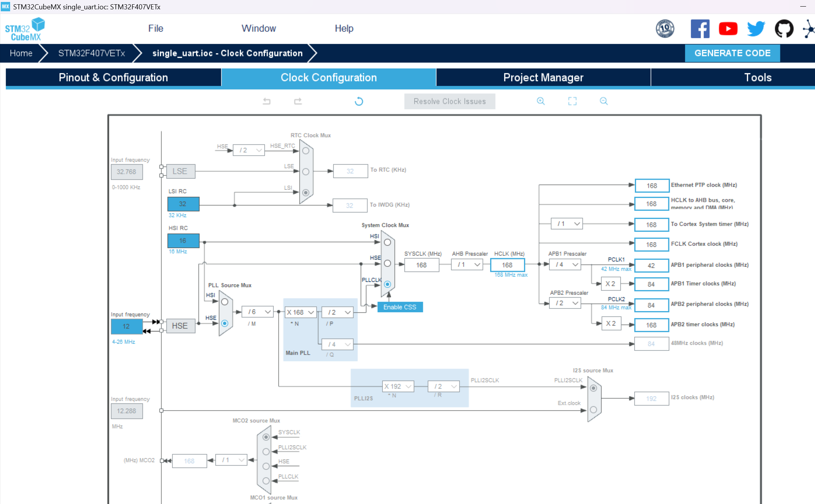The height and width of the screenshot is (504, 815).
Task: Select LSE in RTC Clock Mux
Action: point(306,171)
